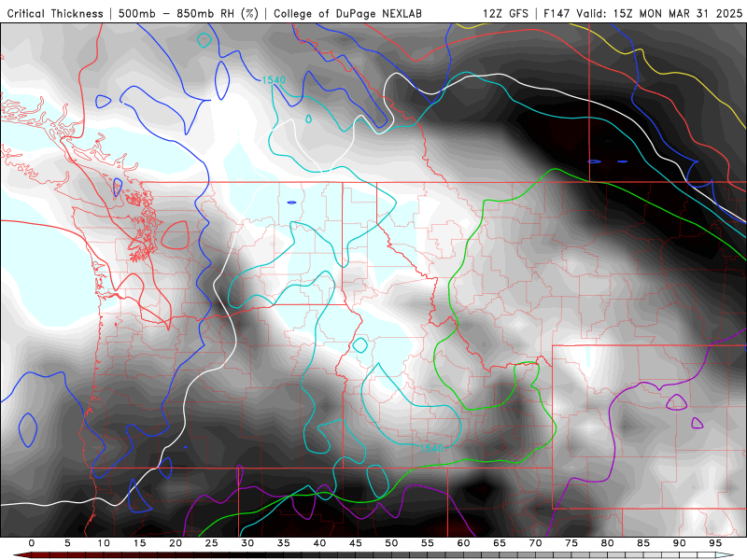The image size is (747, 560).
Task: Click the "55" colorbar tick label
Action: pyautogui.click(x=428, y=543)
